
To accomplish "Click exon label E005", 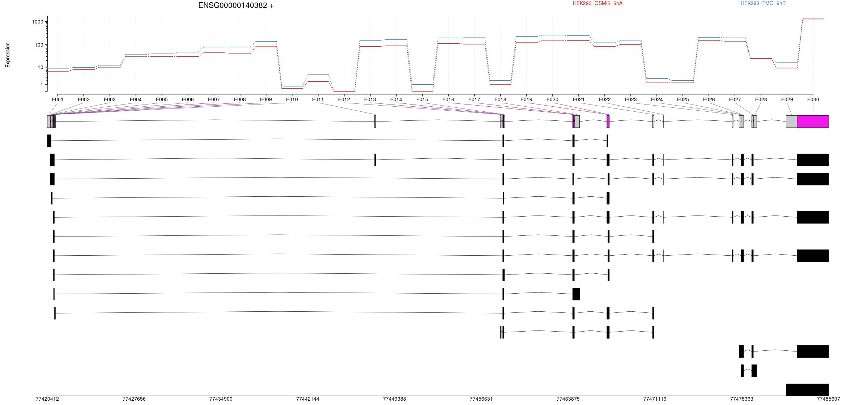I will tap(162, 99).
